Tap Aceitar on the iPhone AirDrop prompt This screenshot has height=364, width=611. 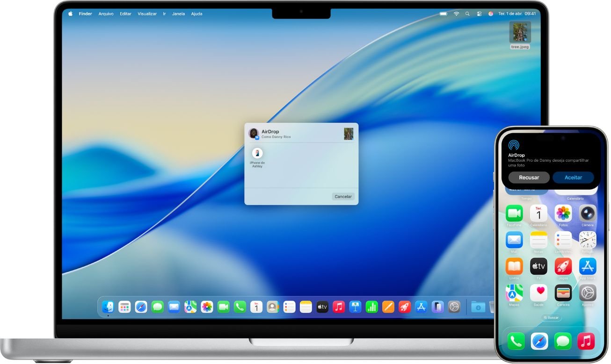[573, 178]
